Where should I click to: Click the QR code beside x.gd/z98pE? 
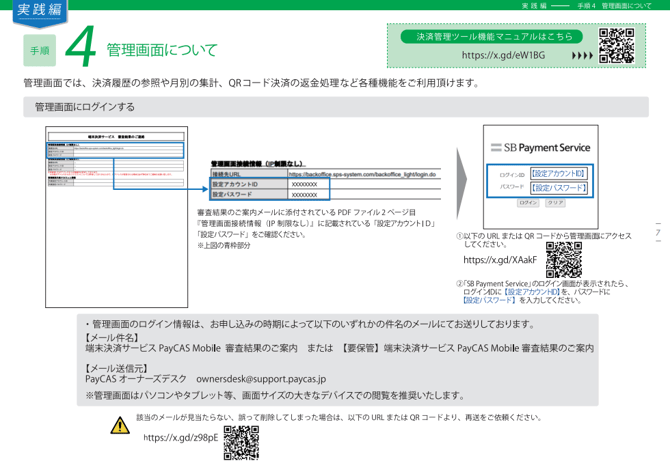coord(240,441)
